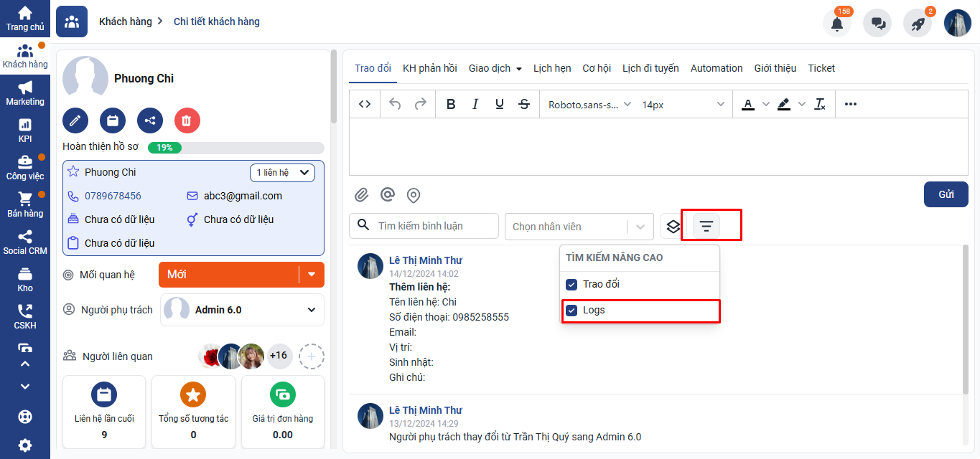Click the red trash delete icon
This screenshot has width=980, height=459.
[187, 120]
